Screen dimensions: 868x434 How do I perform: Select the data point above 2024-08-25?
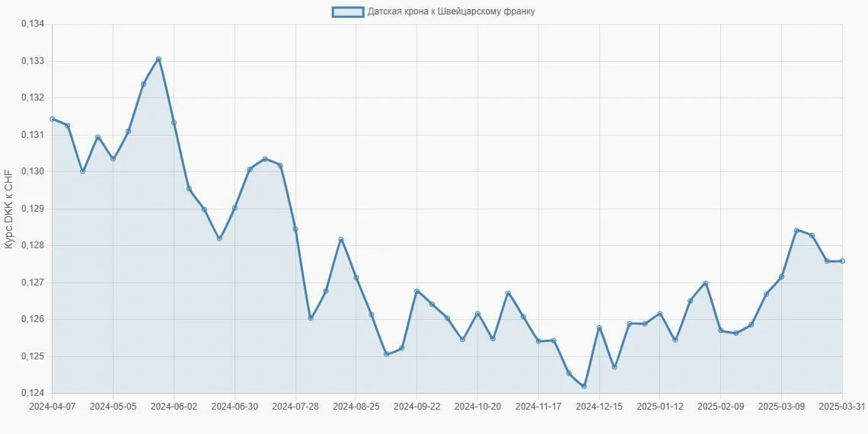(x=356, y=277)
